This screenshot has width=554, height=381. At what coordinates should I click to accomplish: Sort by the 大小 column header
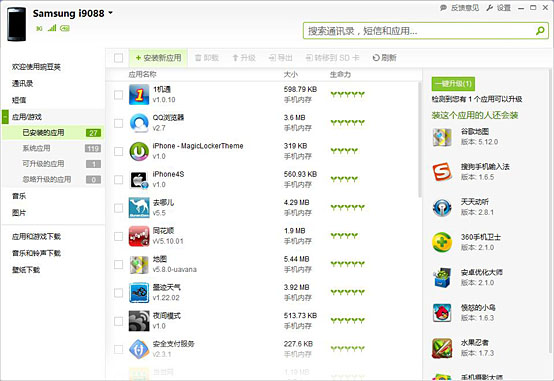(x=290, y=74)
